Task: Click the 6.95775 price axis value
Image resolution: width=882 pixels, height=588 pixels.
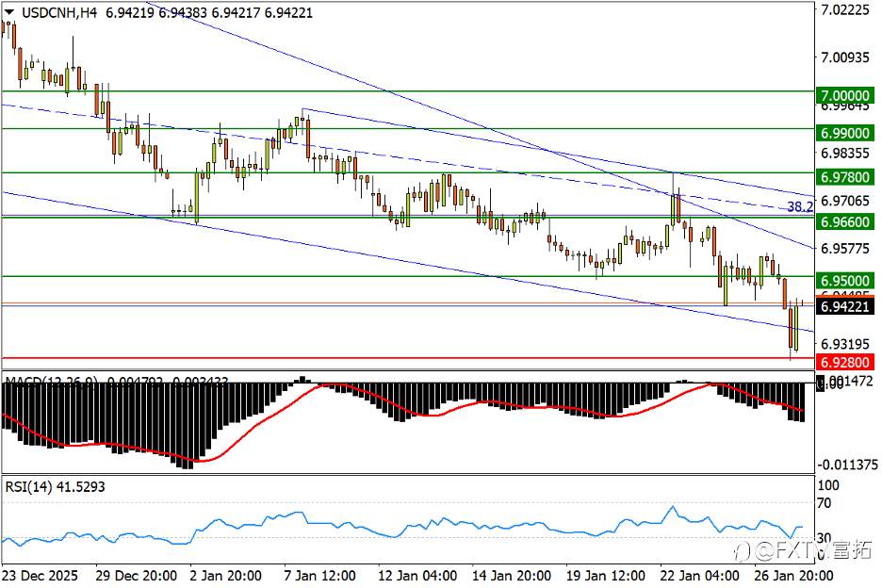Action: [x=845, y=248]
